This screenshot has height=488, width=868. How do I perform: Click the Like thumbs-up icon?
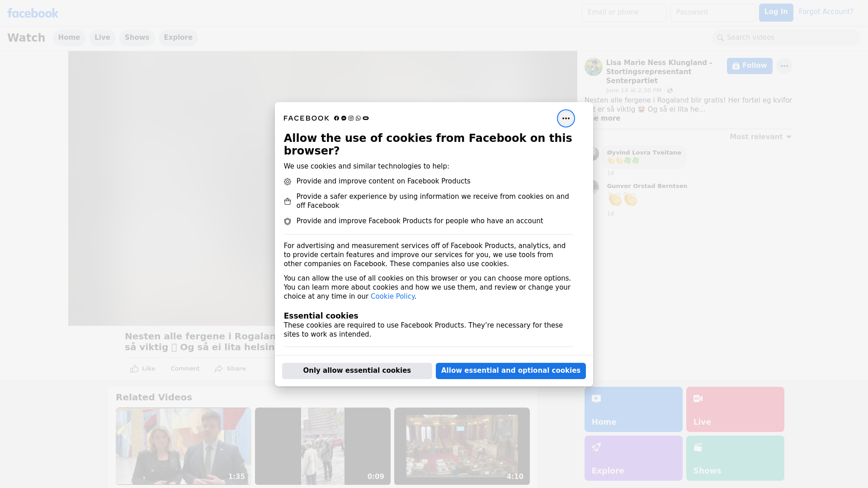tap(134, 369)
